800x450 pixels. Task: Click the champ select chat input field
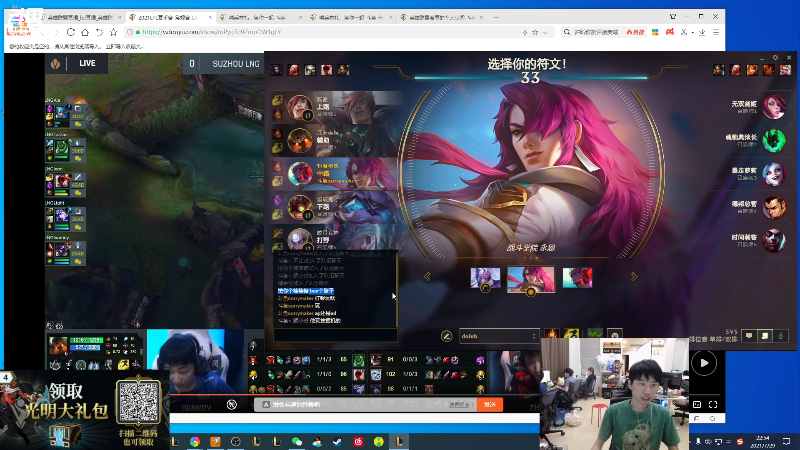(x=335, y=335)
